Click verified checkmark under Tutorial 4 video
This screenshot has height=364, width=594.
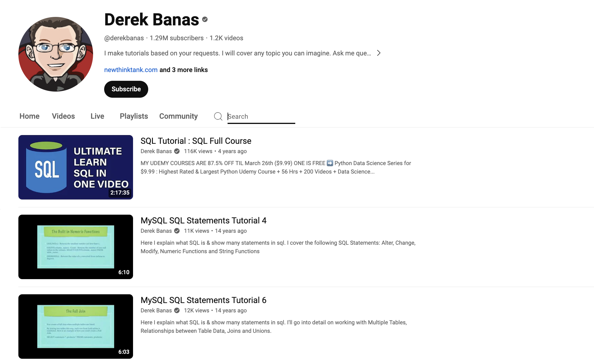tap(177, 231)
